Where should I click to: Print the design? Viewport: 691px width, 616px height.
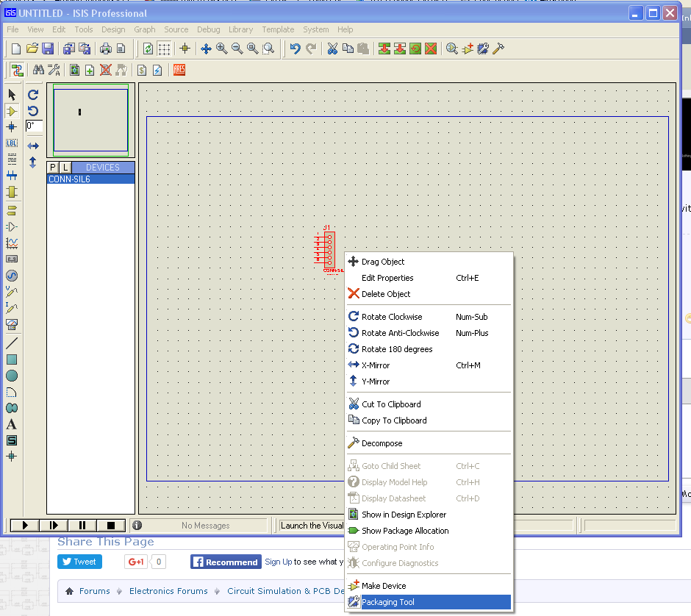pyautogui.click(x=106, y=49)
